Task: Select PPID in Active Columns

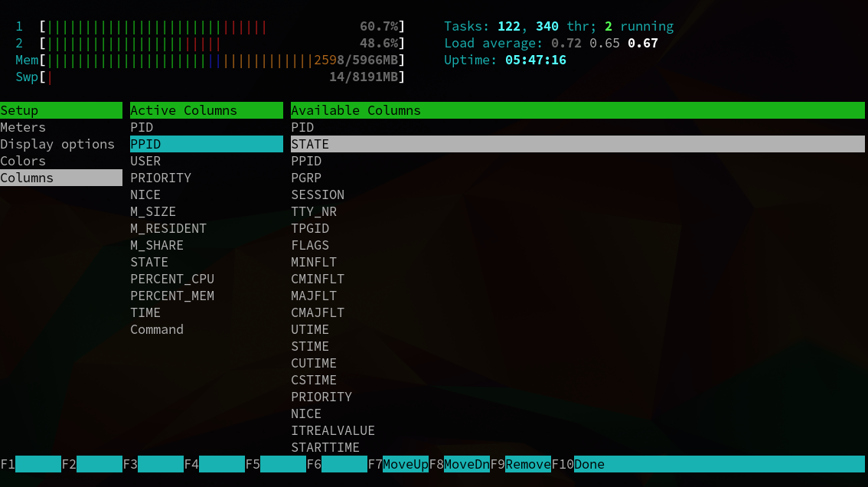Action: pyautogui.click(x=207, y=144)
